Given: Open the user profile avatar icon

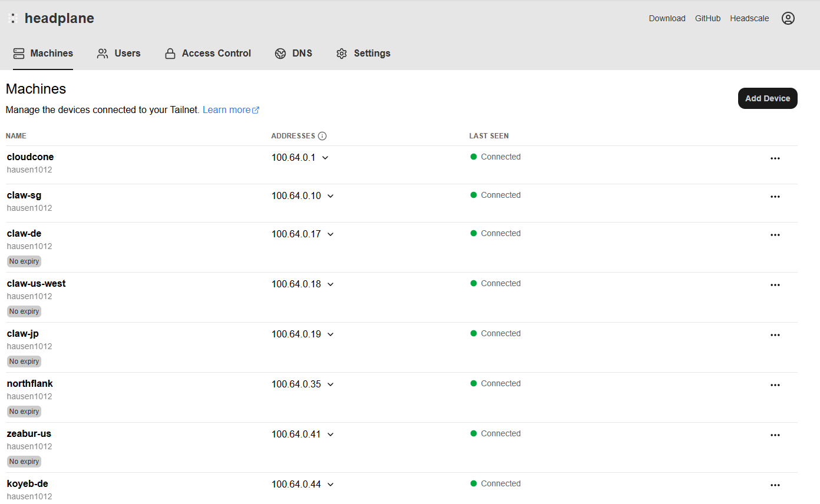Looking at the screenshot, I should (788, 18).
